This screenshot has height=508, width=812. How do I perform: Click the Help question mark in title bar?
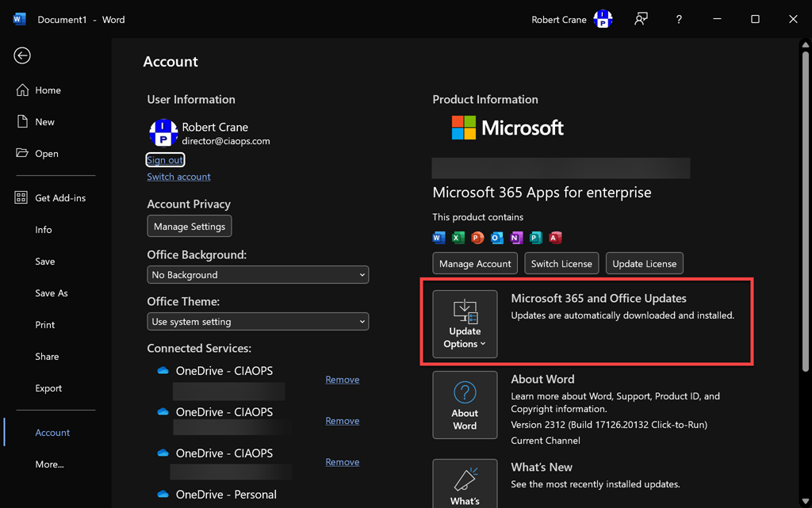(x=679, y=19)
